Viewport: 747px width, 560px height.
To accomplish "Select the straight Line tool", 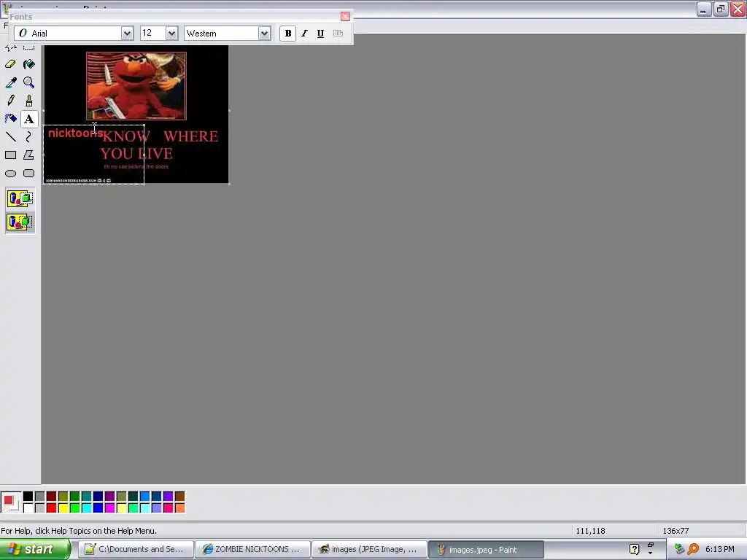I will pyautogui.click(x=10, y=136).
